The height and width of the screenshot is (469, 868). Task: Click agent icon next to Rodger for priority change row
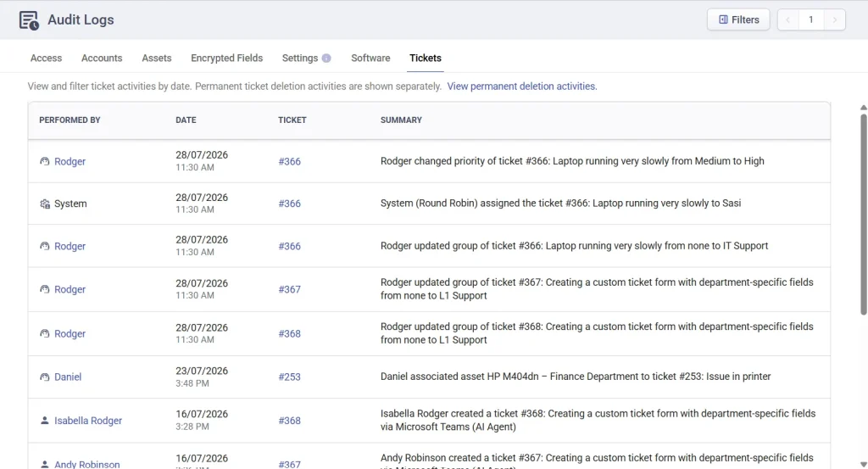coord(45,161)
